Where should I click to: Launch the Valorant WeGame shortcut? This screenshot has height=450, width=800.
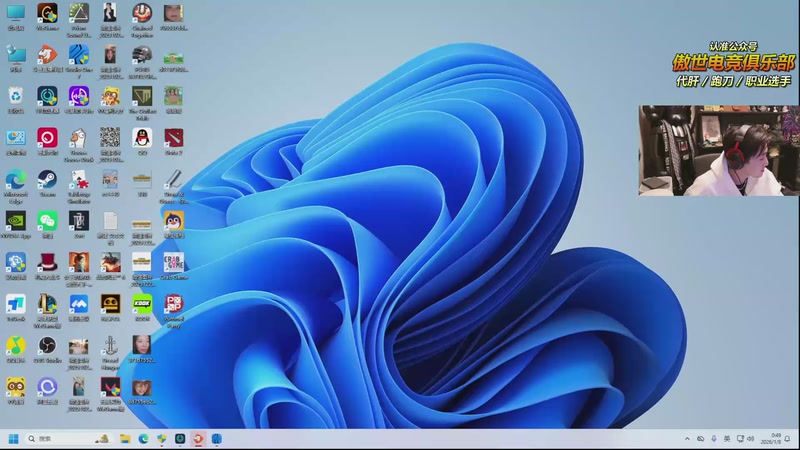110,387
